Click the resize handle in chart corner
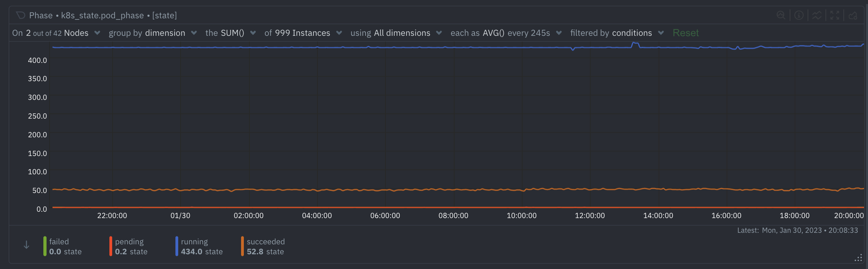Viewport: 868px width, 269px height. [x=858, y=258]
